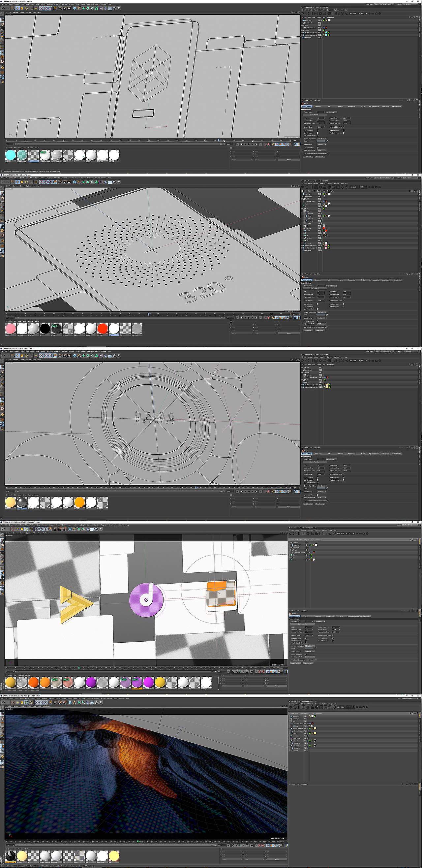Select the Rotate tool in the cube wireframe window

(x=27, y=8)
